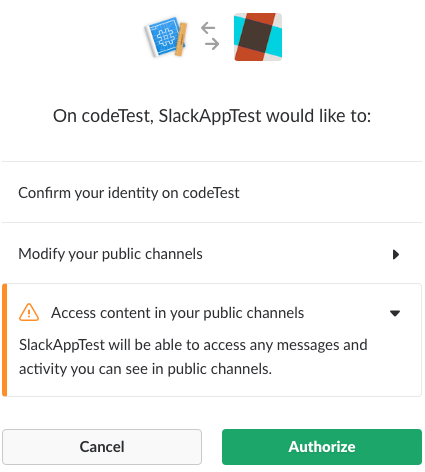Screen dimensions: 425x472
Task: Select the Modify your public channels row
Action: (212, 254)
